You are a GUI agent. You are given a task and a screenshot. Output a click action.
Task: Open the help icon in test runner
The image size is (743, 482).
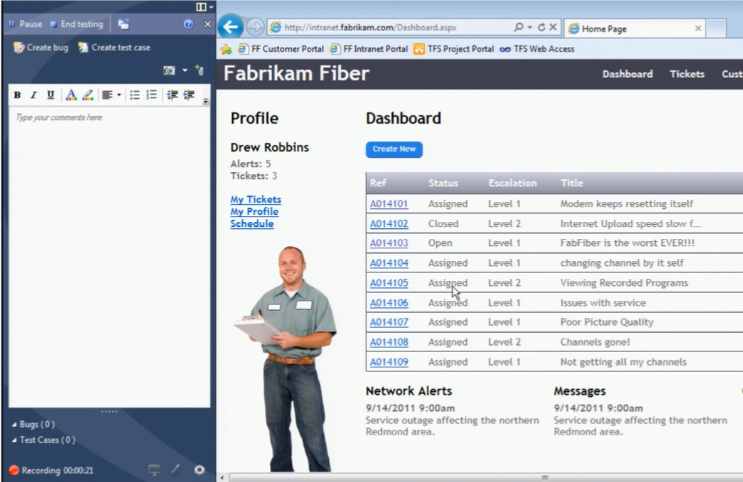188,24
